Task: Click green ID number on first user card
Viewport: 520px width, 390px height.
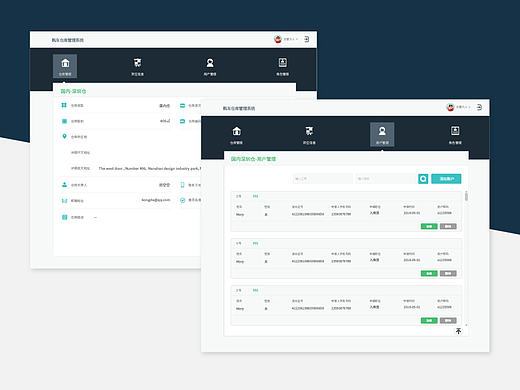Action: pos(255,196)
